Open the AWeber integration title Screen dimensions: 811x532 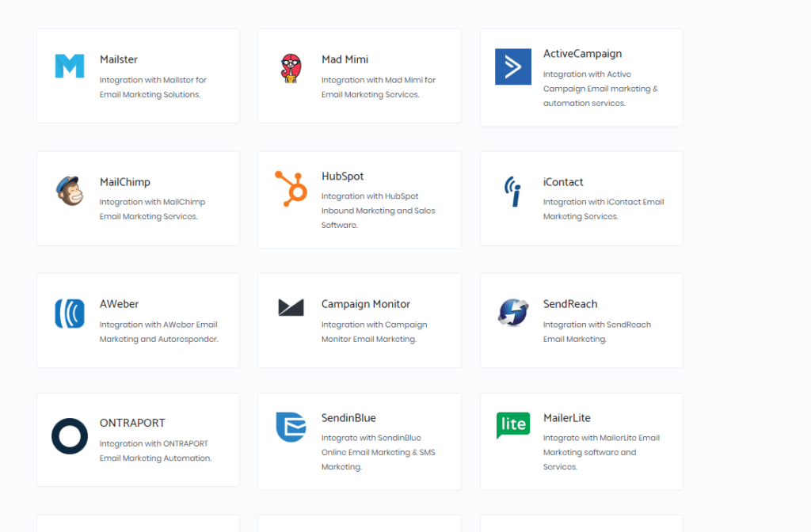(119, 304)
